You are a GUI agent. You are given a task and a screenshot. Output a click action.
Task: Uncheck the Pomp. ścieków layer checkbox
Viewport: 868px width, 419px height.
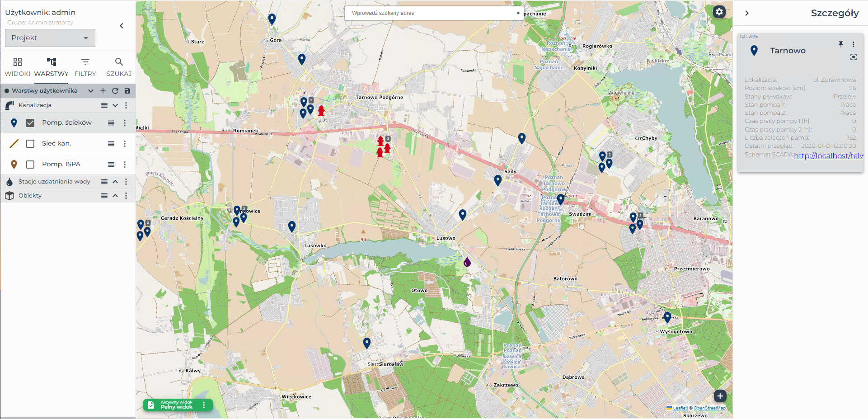click(30, 123)
